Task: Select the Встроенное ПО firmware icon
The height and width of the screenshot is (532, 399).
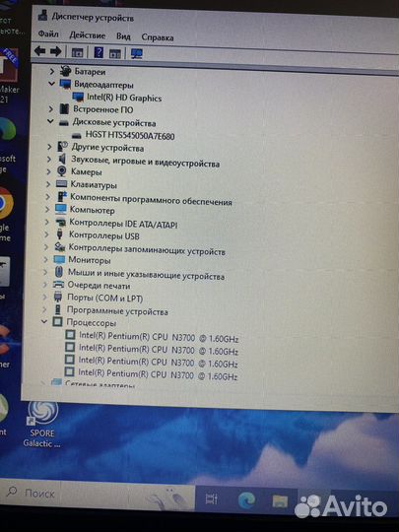Action: 64,109
